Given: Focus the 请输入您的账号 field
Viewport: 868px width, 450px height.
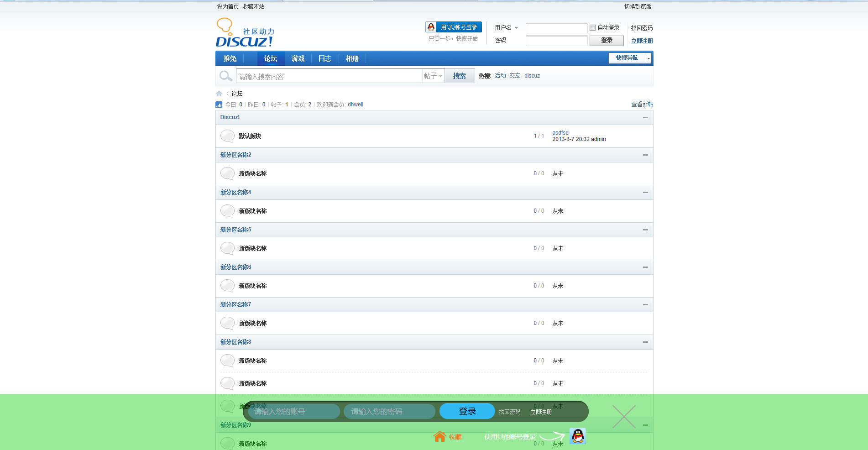Looking at the screenshot, I should pos(294,411).
